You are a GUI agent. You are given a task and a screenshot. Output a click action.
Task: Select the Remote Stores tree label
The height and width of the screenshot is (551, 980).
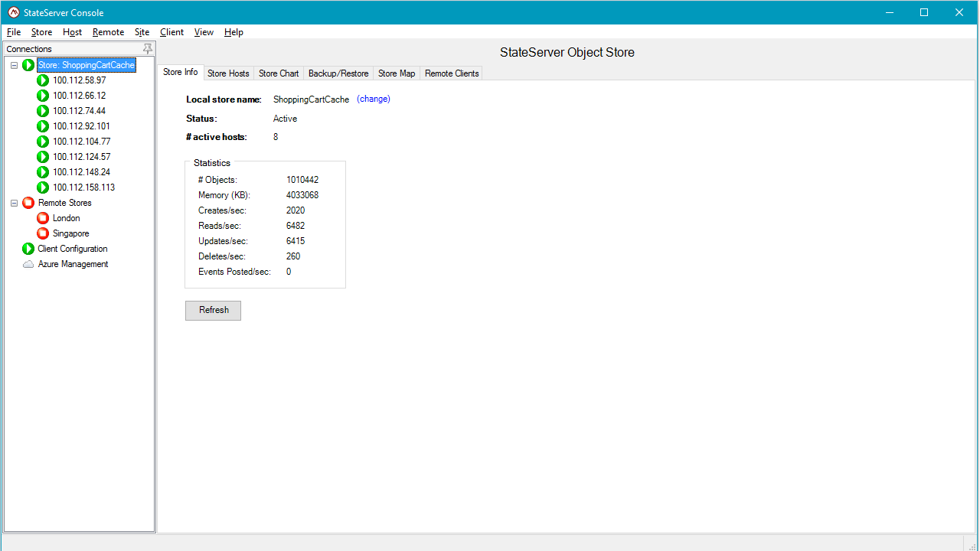[x=65, y=203]
